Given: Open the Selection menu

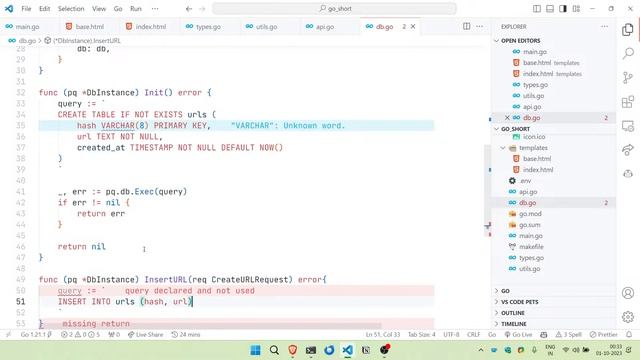Looking at the screenshot, I should pos(71,9).
